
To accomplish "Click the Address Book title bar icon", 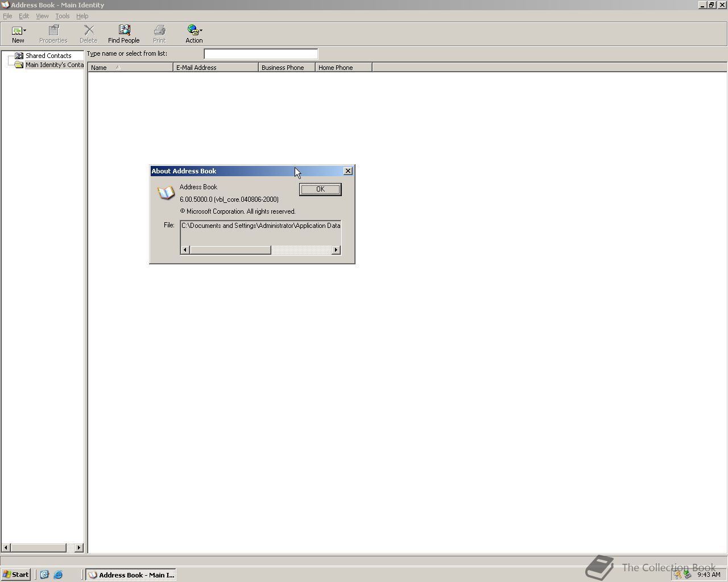I will (5, 5).
